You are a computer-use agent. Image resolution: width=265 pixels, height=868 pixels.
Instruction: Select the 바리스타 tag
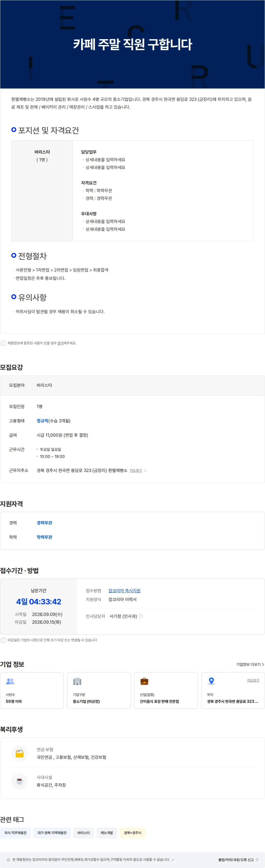(84, 833)
